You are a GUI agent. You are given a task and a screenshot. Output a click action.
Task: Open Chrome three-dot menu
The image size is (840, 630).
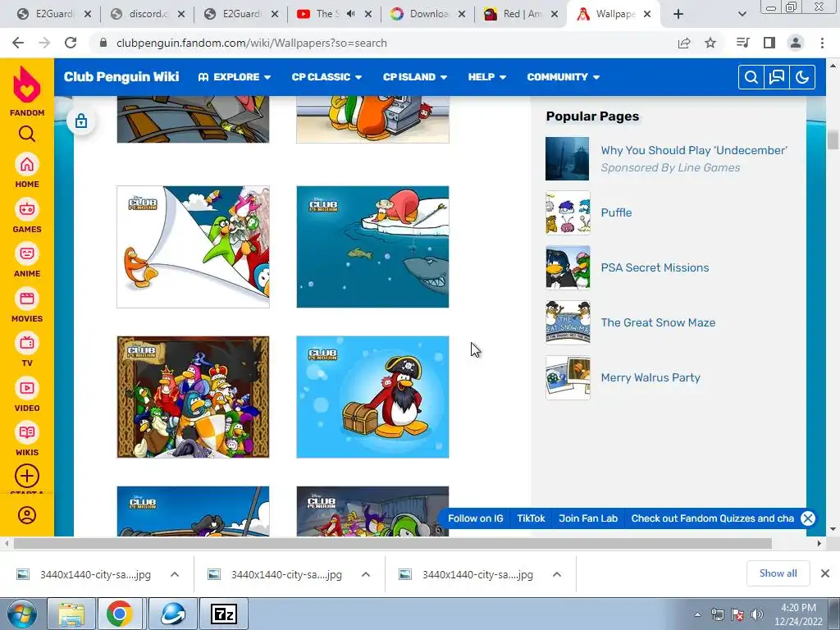[822, 43]
